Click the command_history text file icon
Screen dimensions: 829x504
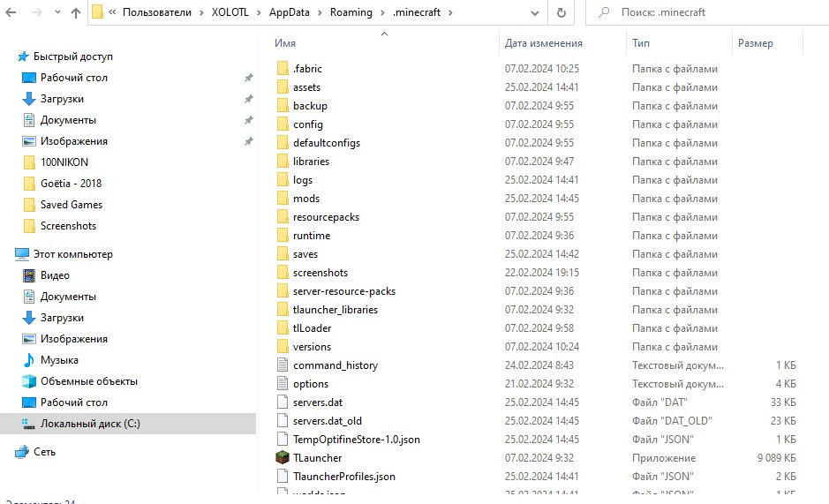(x=283, y=365)
